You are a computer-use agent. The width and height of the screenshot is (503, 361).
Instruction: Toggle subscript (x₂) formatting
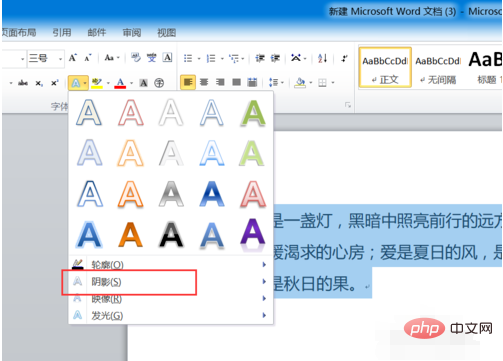[39, 83]
